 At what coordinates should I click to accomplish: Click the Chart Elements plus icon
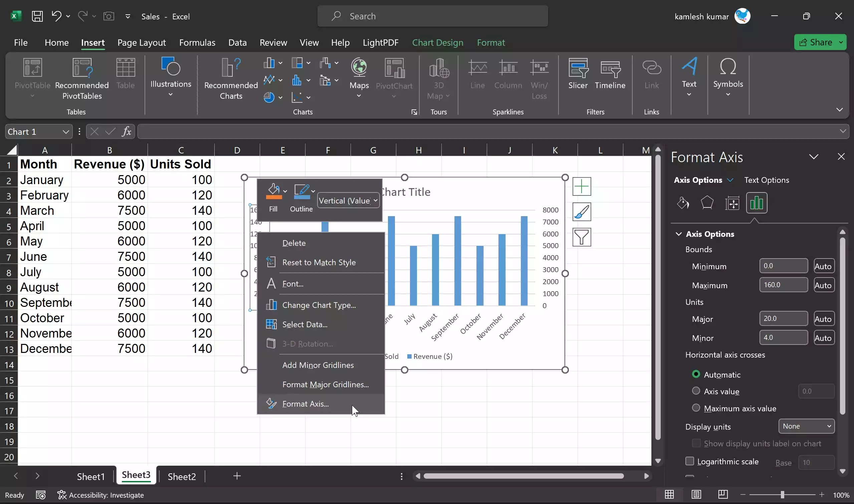[582, 186]
